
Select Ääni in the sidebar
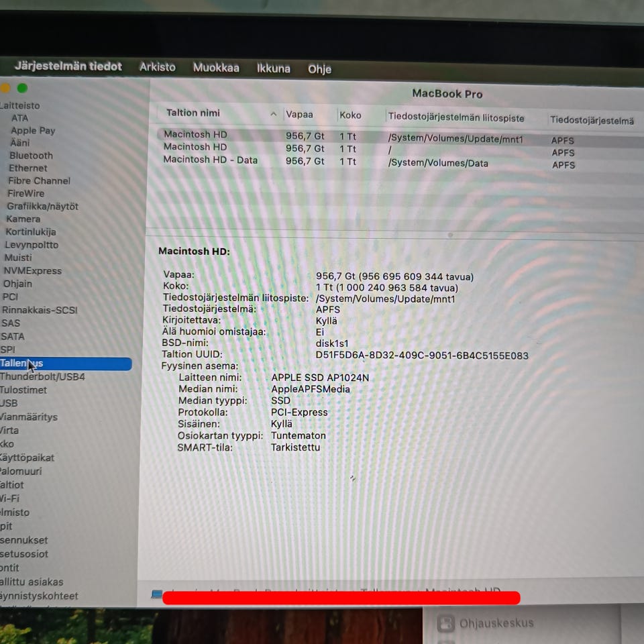click(x=20, y=143)
